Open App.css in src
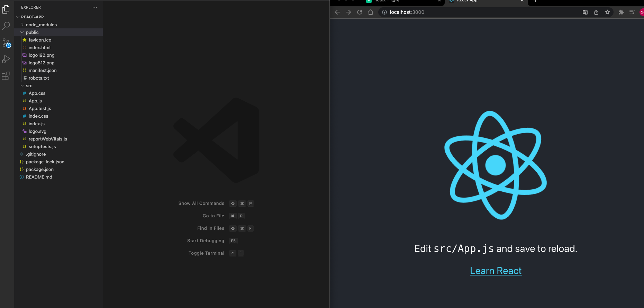This screenshot has width=644, height=308. pyautogui.click(x=58, y=93)
